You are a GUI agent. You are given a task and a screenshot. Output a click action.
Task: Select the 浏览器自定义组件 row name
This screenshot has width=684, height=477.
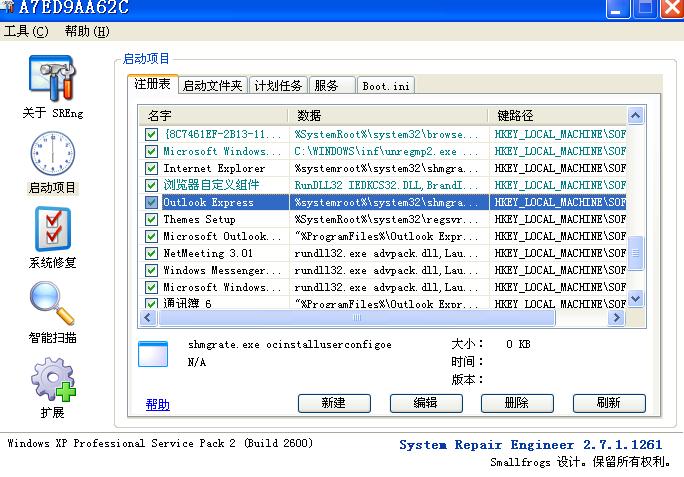[x=211, y=185]
